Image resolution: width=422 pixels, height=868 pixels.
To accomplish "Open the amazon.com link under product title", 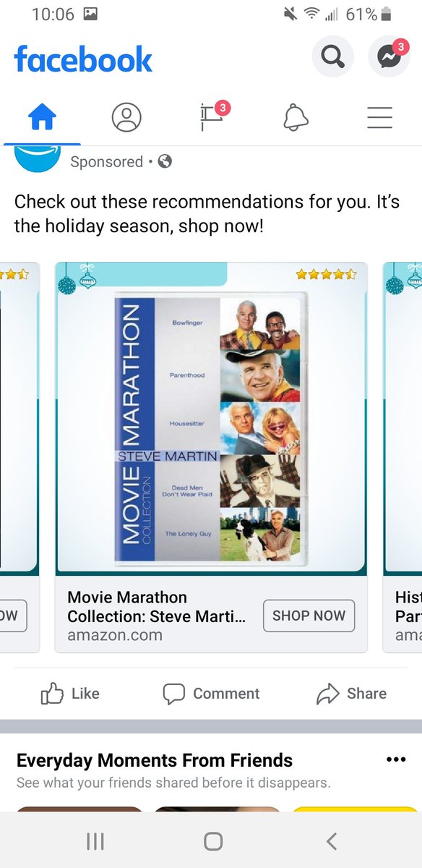I will click(x=115, y=635).
